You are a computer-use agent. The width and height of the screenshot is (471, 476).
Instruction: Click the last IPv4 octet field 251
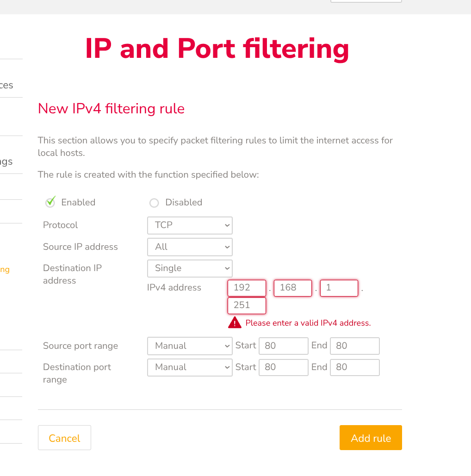tap(247, 305)
